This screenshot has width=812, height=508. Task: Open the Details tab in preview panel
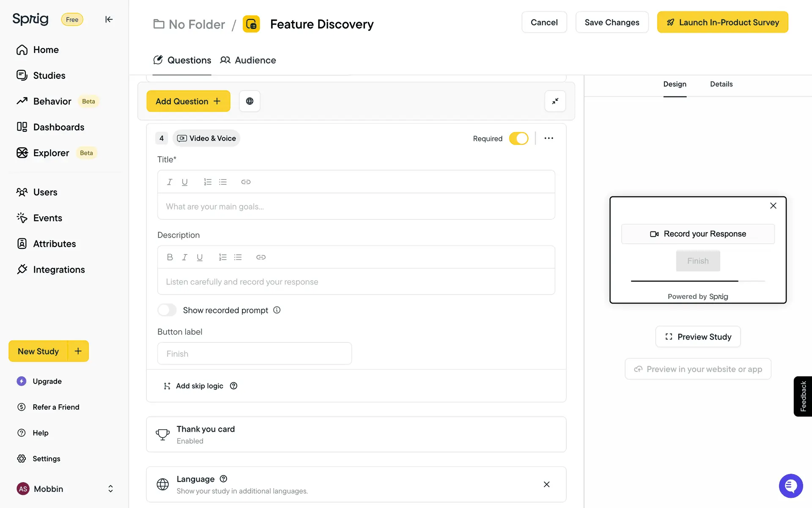721,84
